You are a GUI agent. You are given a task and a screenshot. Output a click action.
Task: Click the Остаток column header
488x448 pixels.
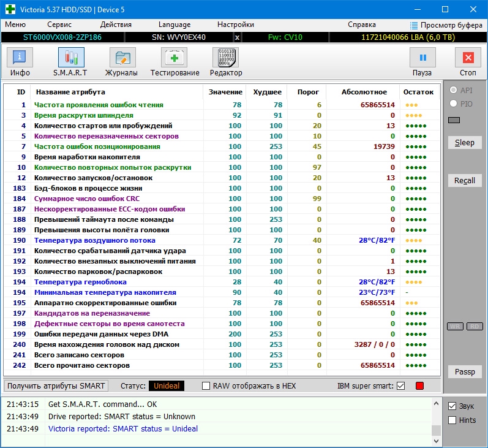point(418,92)
